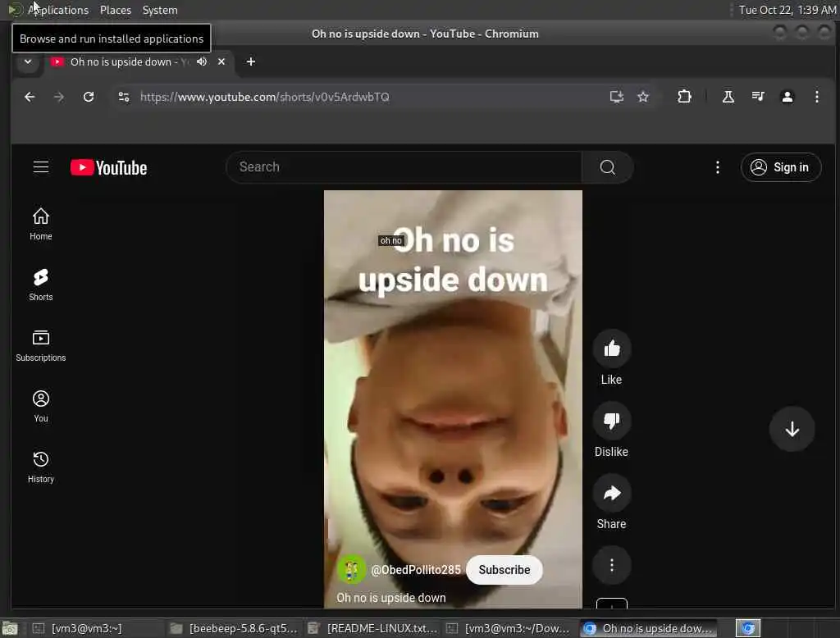Share the short video
Viewport: 840px width, 638px height.
point(611,494)
